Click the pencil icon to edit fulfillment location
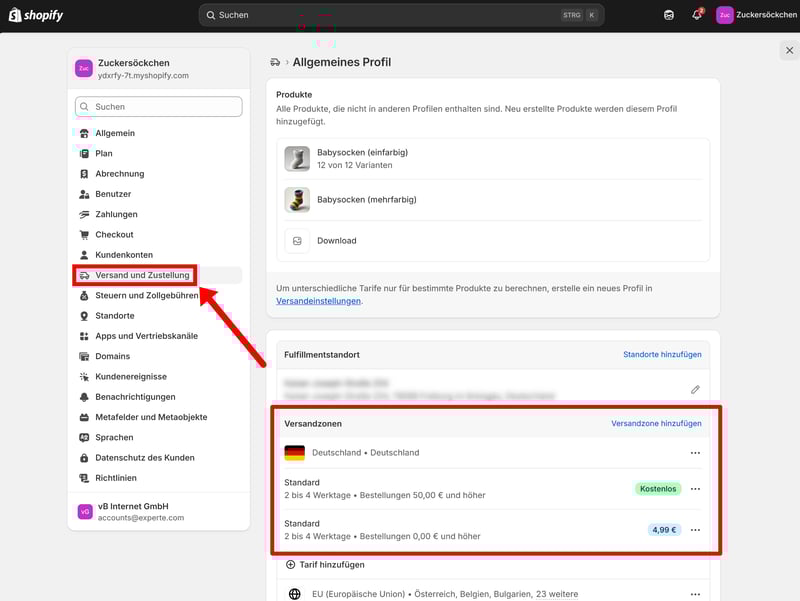 coord(695,389)
